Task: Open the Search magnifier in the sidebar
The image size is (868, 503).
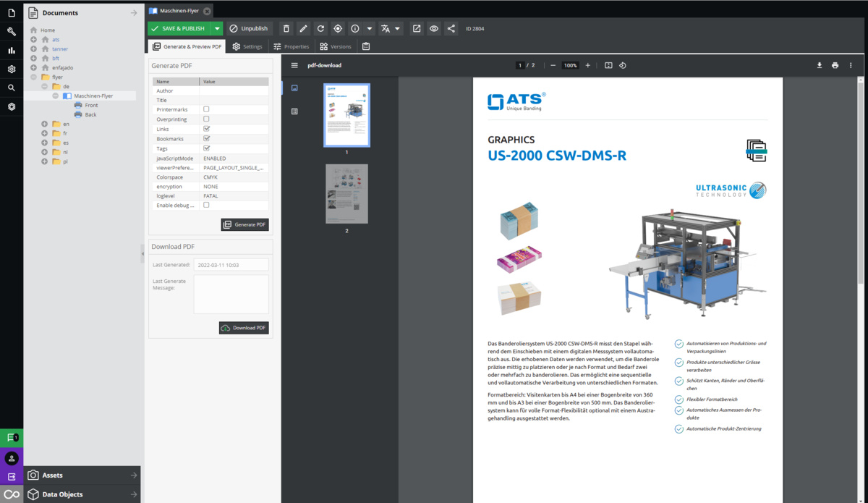Action: click(12, 88)
